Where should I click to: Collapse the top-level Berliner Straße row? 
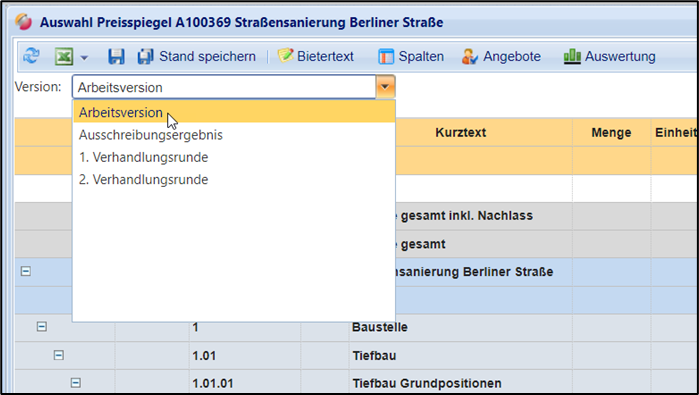(x=25, y=271)
